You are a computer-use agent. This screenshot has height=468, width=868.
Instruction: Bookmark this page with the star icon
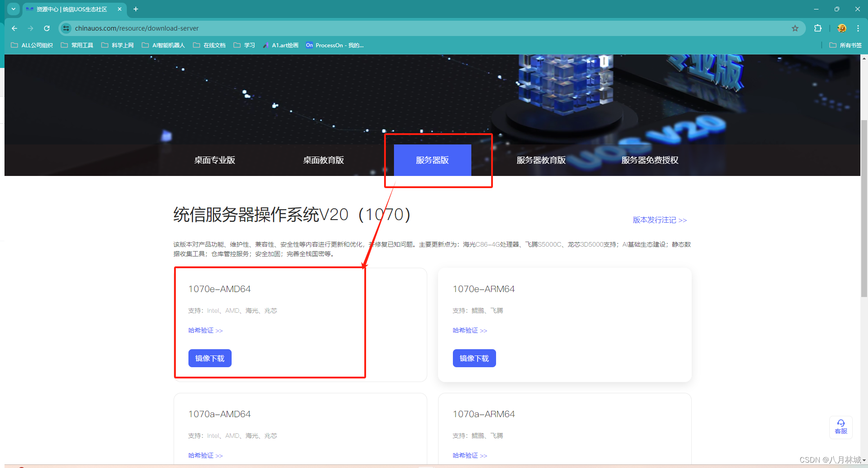(795, 28)
